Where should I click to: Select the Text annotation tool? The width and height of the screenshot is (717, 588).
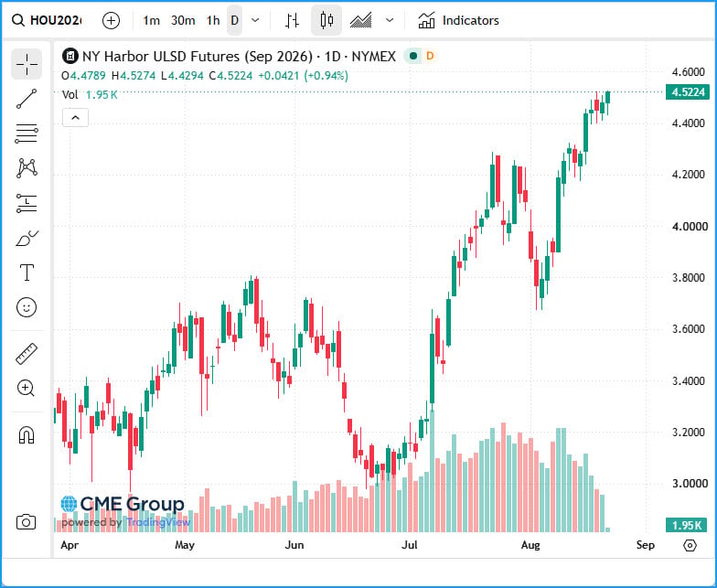click(x=27, y=273)
